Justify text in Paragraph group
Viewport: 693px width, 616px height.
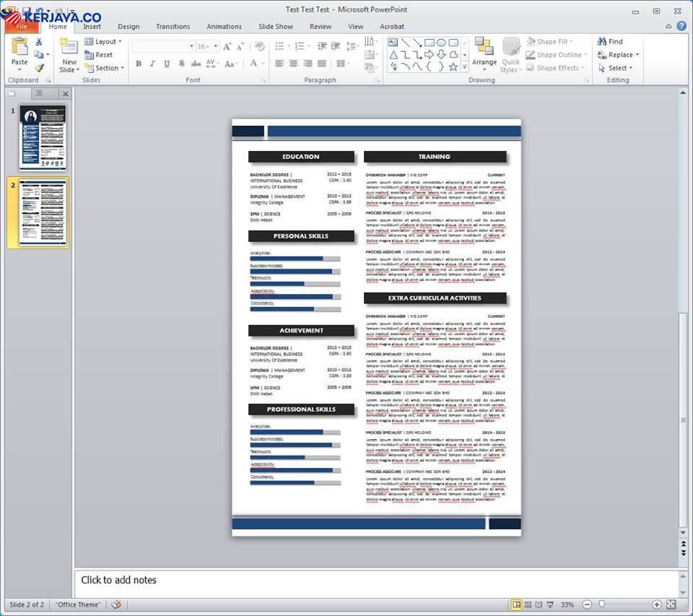point(322,64)
